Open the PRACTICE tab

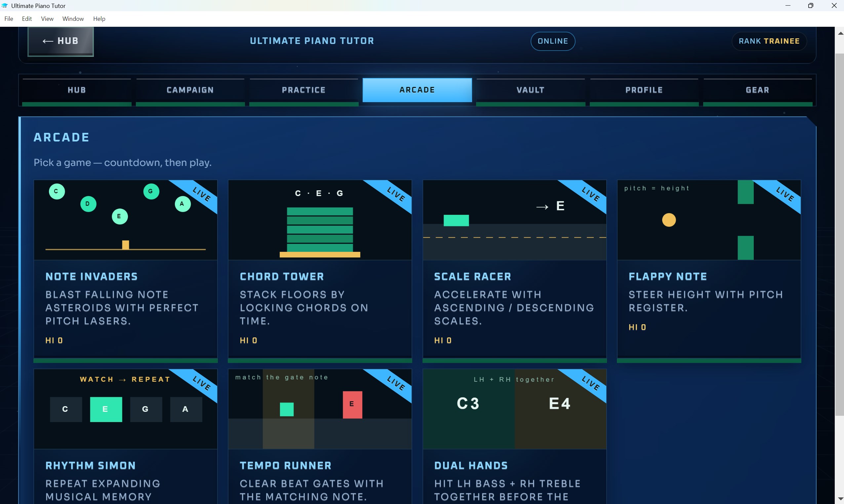pos(303,90)
